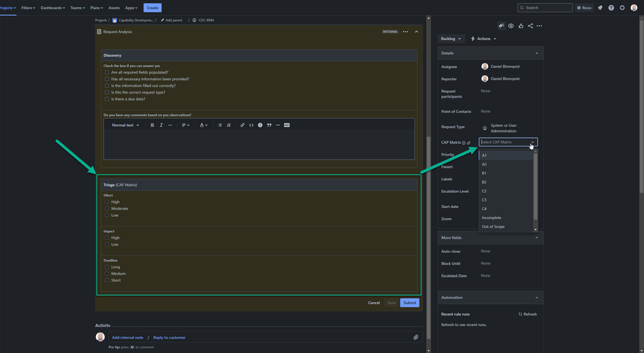Insert a link in the editor
Screen dimensions: 644x353
[x=242, y=125]
